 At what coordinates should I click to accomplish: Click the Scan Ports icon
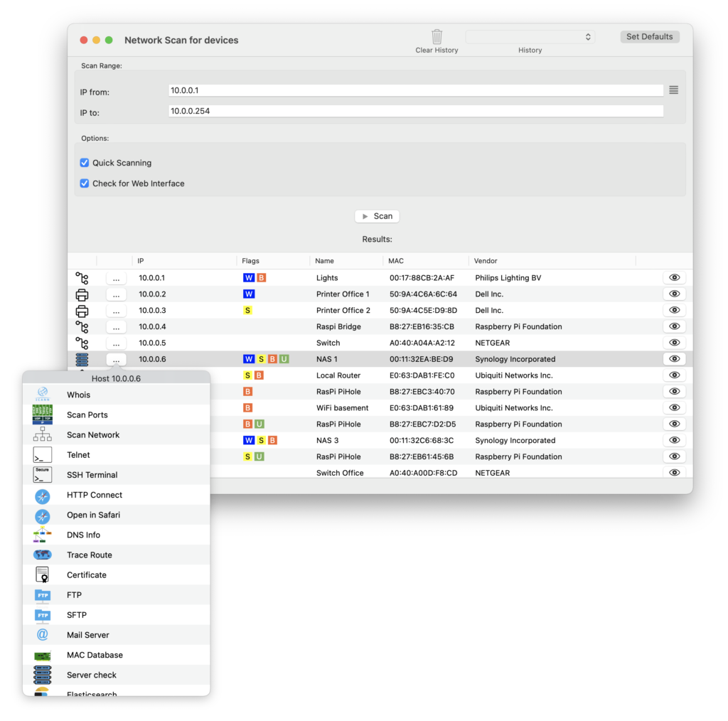click(x=42, y=415)
